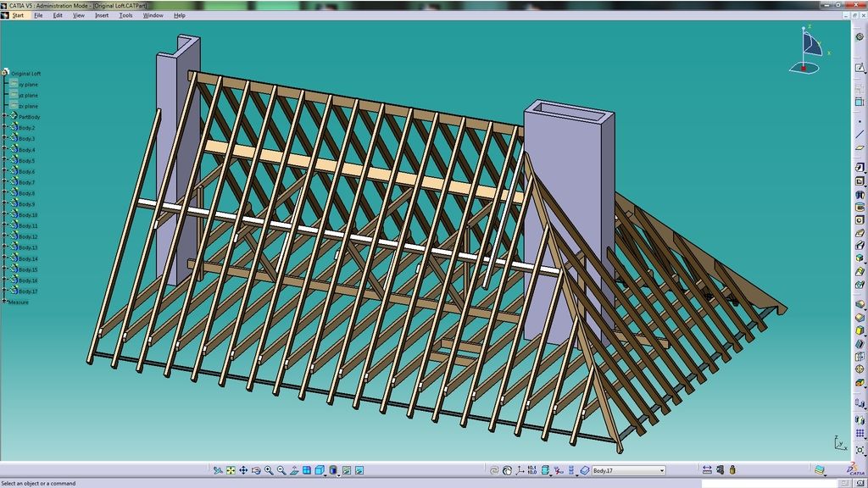Click the Rectangular Pattern grid icon
Image resolution: width=868 pixels, height=488 pixels.
click(x=860, y=434)
